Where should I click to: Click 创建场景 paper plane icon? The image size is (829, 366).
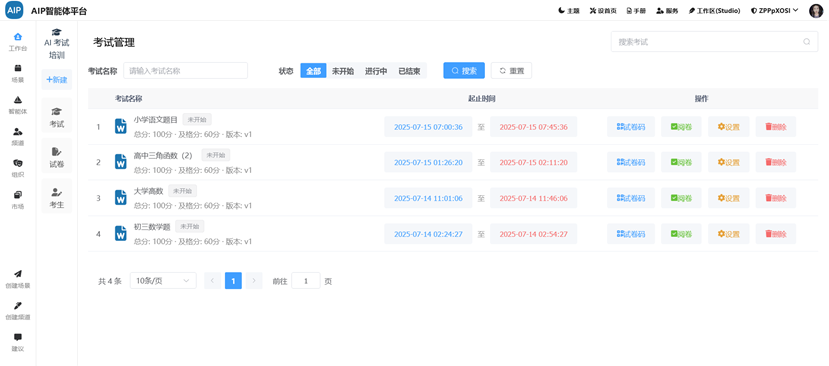pos(17,274)
